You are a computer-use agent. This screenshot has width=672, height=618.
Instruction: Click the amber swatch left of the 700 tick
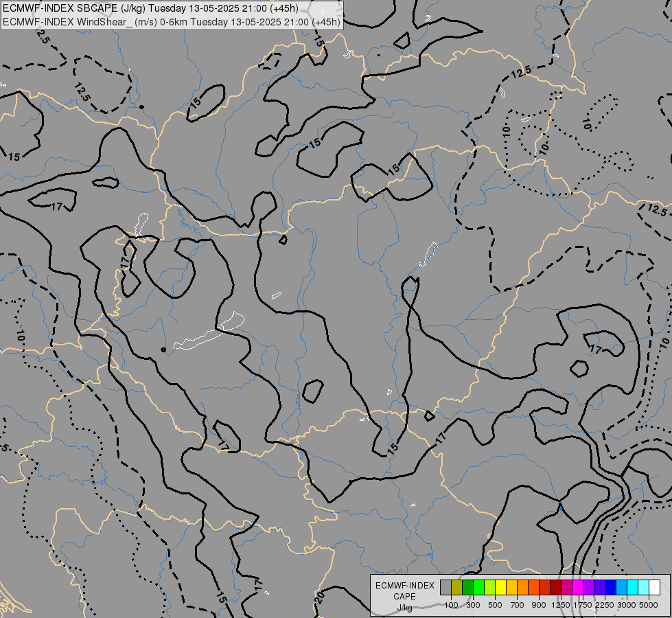511,587
